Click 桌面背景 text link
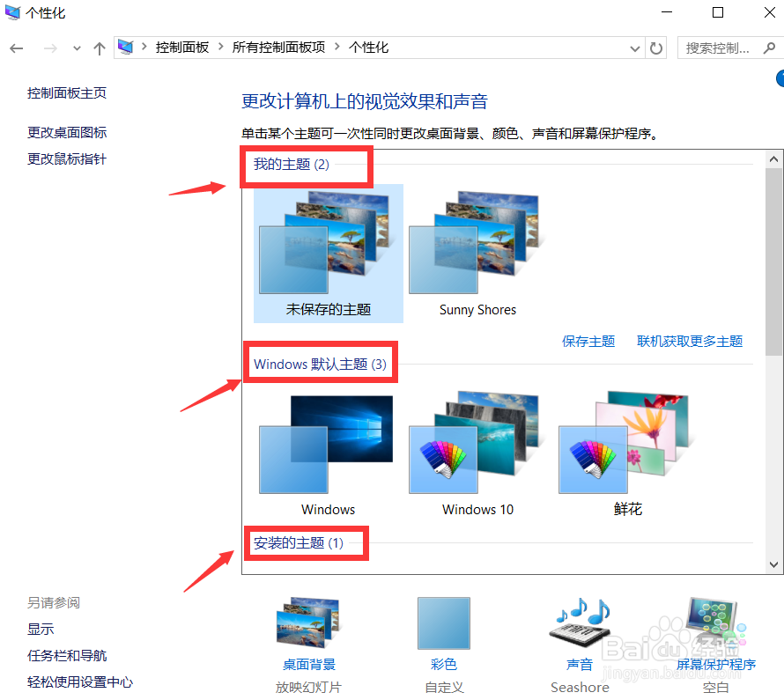The image size is (784, 700). pos(309,665)
